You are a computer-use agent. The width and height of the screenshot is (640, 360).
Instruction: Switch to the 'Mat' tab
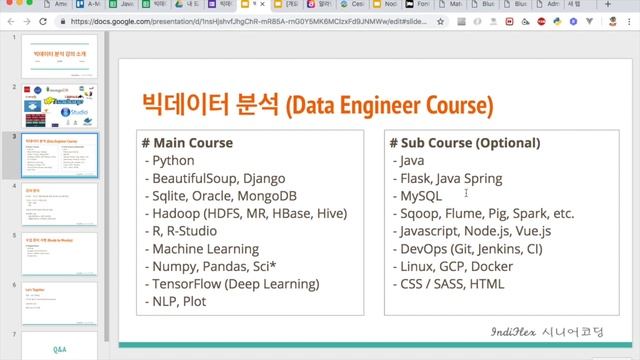coord(451,4)
